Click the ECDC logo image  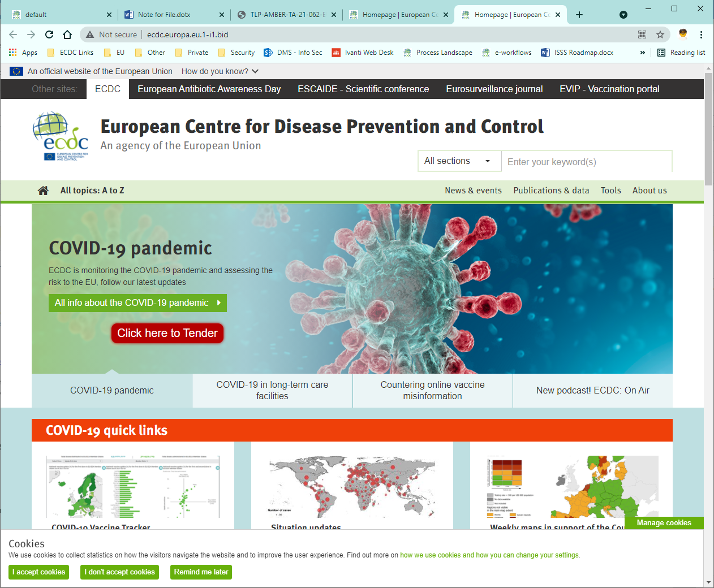[x=61, y=136]
